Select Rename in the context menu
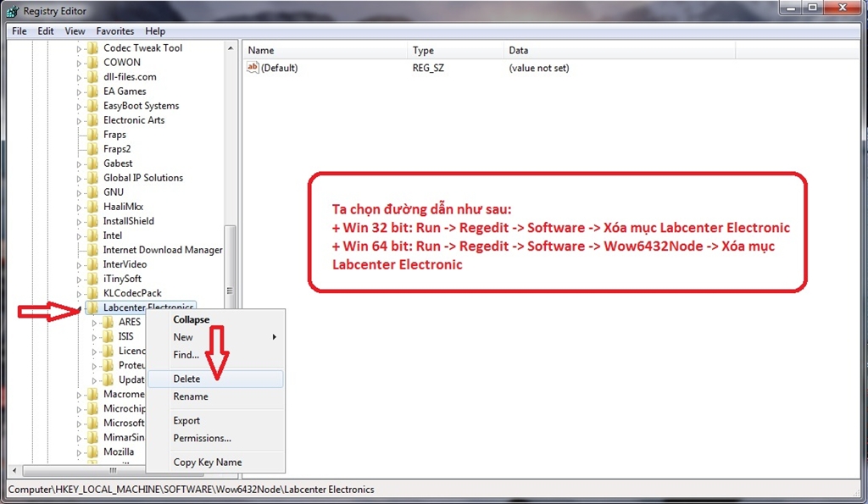Viewport: 868px width, 504px height. pos(190,396)
